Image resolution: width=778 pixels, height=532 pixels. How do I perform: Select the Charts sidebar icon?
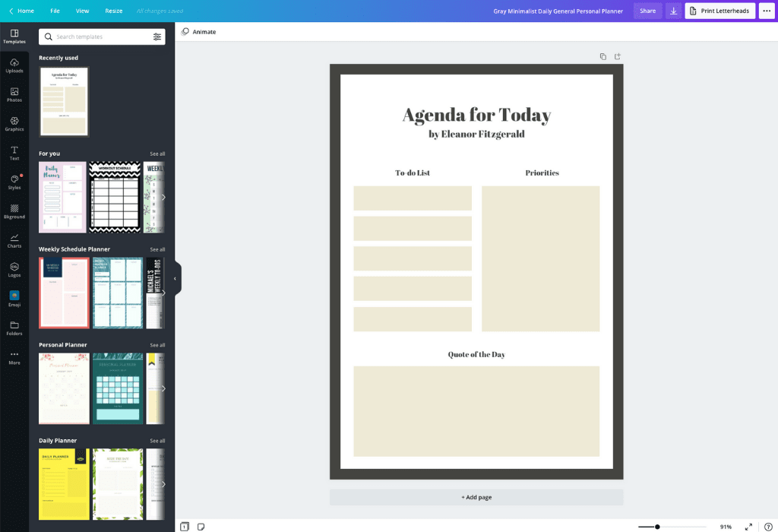(x=14, y=241)
